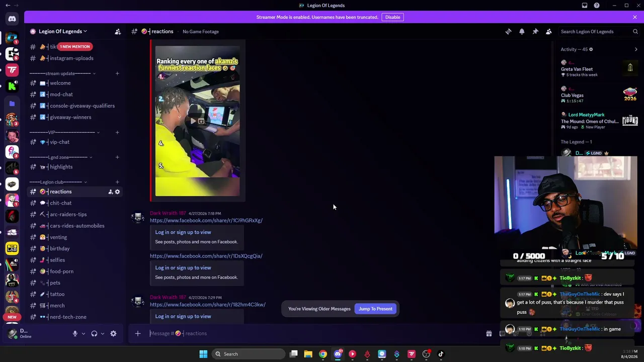Click the Discord icon in taskbar

[338, 354]
